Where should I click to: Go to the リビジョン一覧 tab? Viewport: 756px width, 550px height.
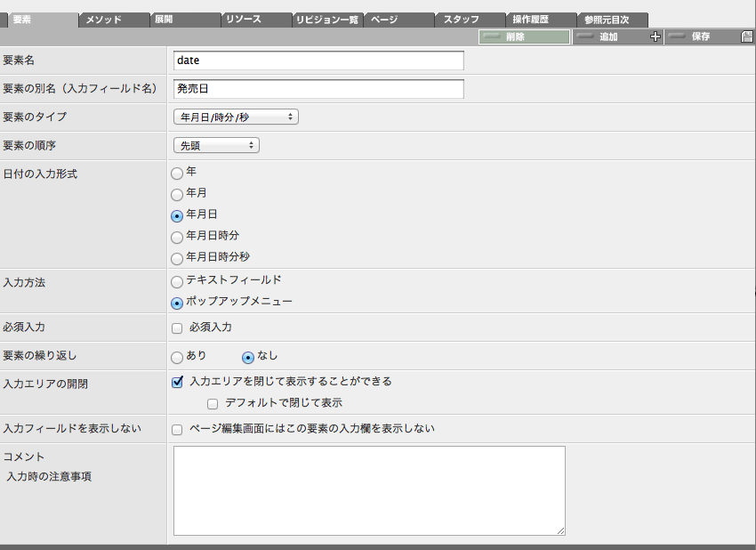pos(327,20)
